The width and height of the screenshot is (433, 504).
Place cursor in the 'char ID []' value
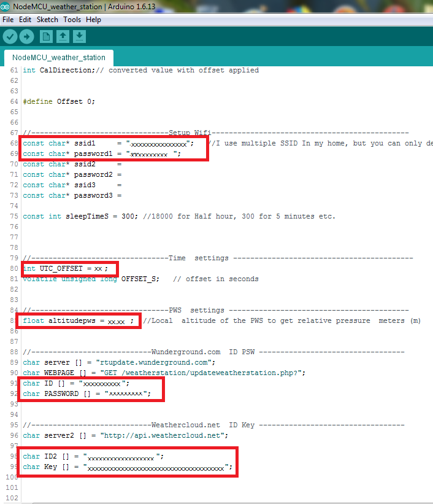point(102,384)
